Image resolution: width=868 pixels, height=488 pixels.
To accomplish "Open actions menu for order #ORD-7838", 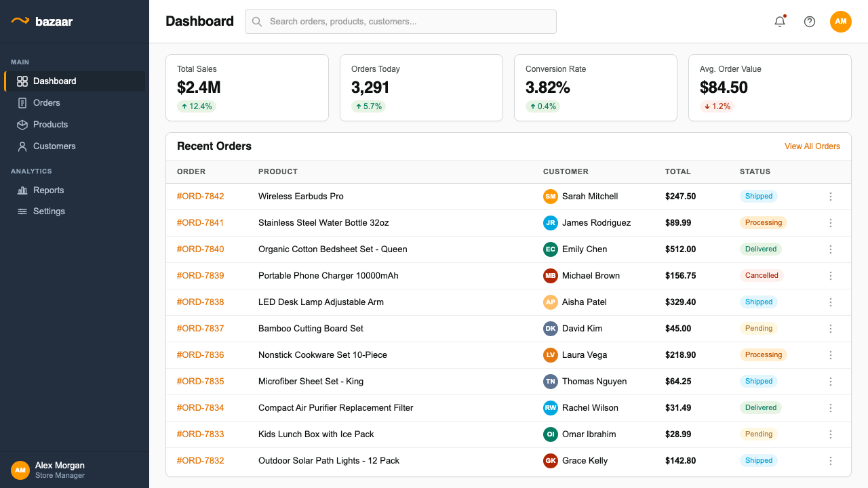I will pyautogui.click(x=831, y=302).
